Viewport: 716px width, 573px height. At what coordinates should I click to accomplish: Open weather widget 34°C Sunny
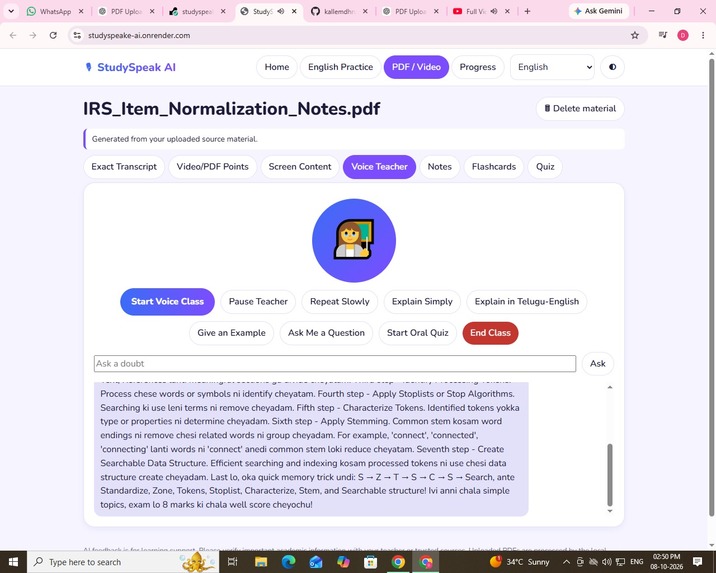[520, 562]
